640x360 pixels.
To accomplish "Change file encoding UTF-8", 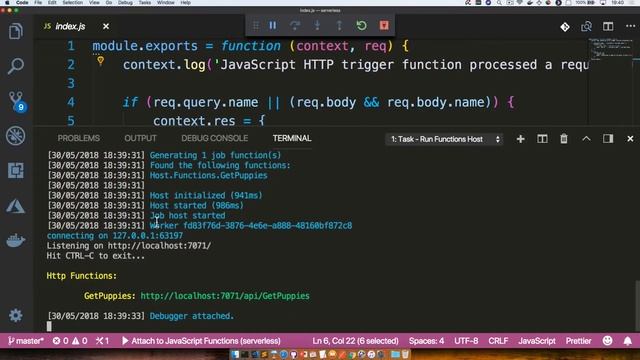I will [x=466, y=341].
